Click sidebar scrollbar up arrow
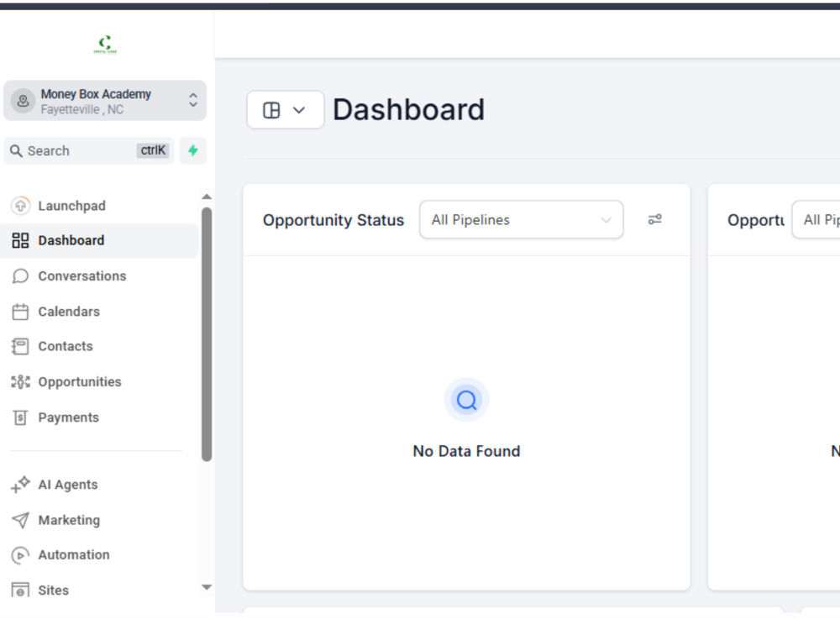The width and height of the screenshot is (840, 630). click(207, 197)
